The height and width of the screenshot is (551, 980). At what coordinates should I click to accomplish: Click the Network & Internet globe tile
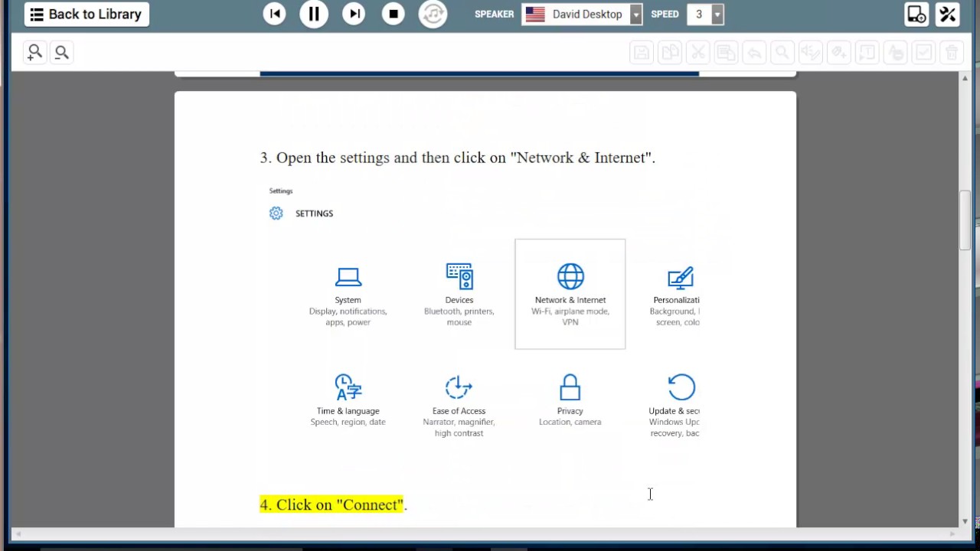pyautogui.click(x=570, y=295)
